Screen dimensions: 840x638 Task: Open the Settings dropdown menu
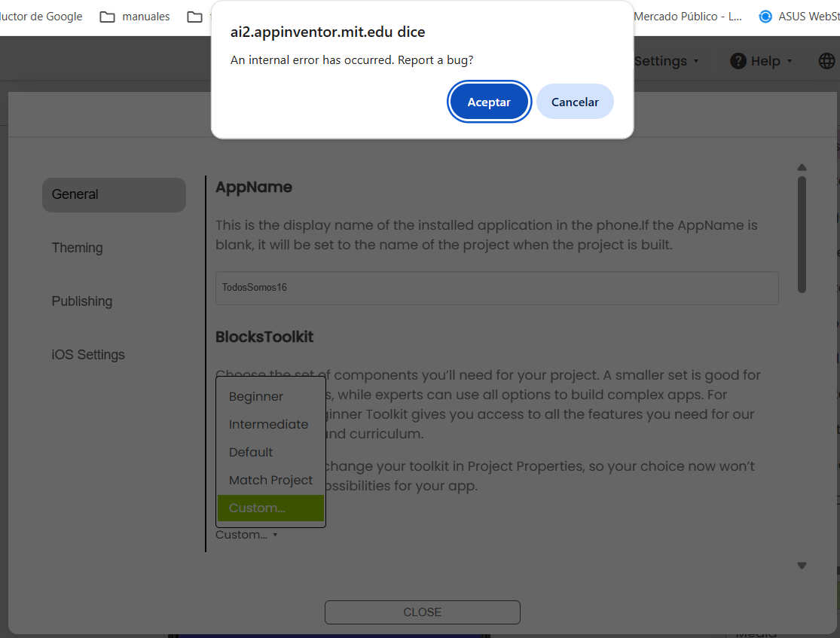pyautogui.click(x=666, y=61)
